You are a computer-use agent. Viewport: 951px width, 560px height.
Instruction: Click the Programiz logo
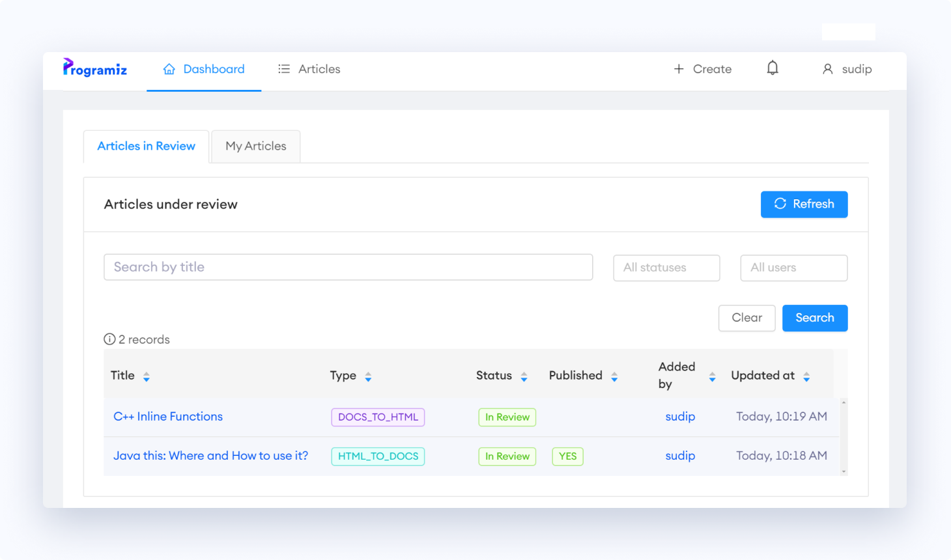click(94, 68)
